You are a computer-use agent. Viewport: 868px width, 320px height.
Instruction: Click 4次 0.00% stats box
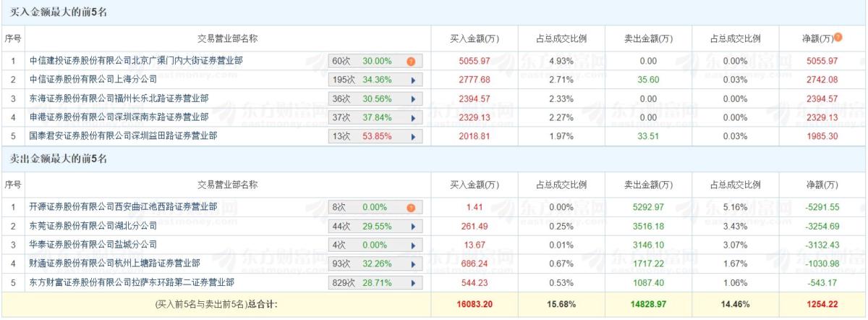coord(375,245)
